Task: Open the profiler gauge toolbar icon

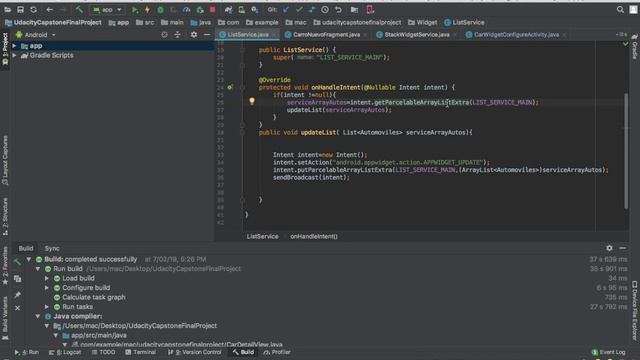Action: point(187,10)
